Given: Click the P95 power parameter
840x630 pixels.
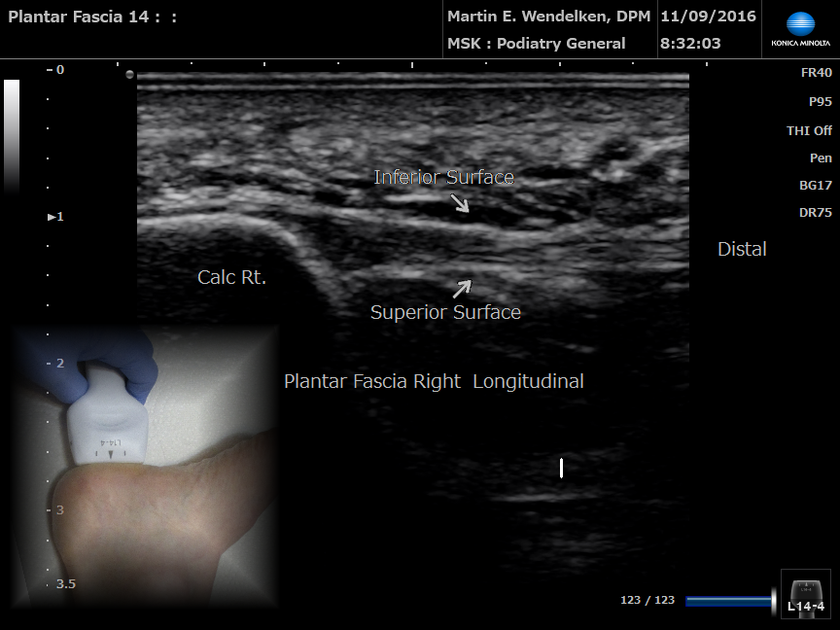Looking at the screenshot, I should (820, 101).
